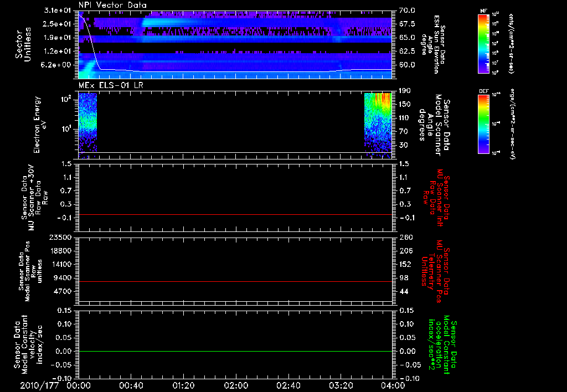Click the DEF label above the color bar
567x392 pixels.
[483, 91]
